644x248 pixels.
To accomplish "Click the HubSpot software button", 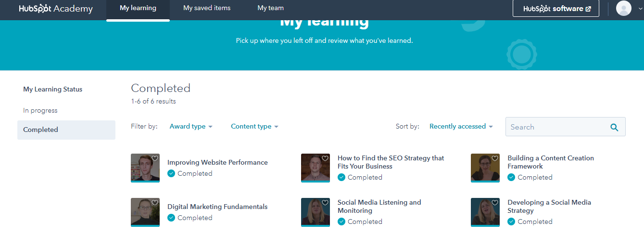I will pos(556,9).
